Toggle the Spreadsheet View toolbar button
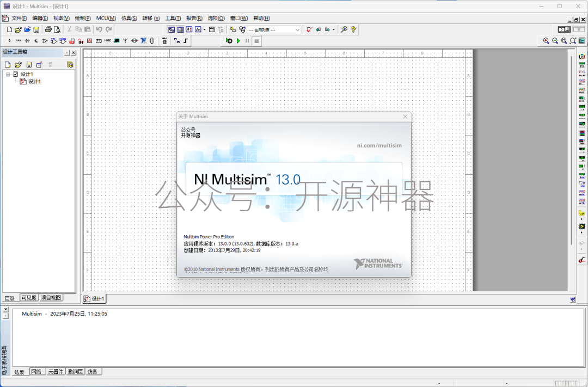Screen dimensions: 588x387 click(x=180, y=29)
